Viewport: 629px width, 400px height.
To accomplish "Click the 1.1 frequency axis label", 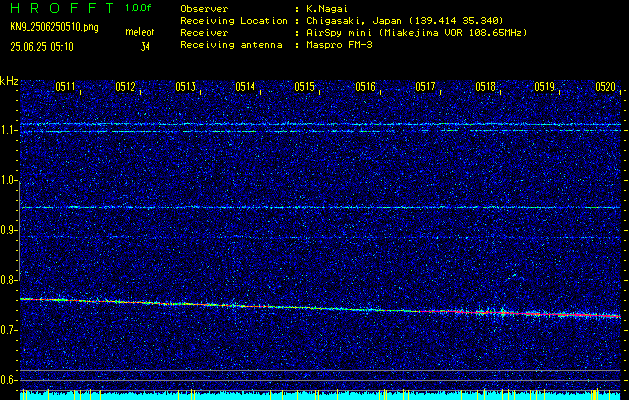I will coord(8,130).
